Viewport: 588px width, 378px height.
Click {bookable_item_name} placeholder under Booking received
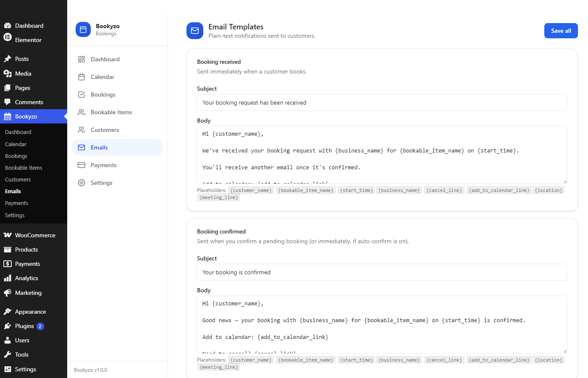pyautogui.click(x=306, y=190)
